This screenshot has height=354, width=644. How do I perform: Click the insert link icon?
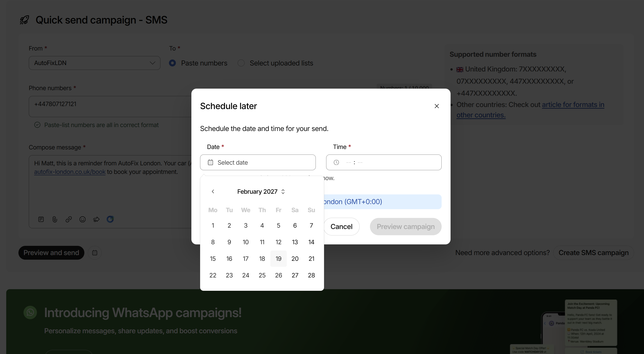click(68, 219)
